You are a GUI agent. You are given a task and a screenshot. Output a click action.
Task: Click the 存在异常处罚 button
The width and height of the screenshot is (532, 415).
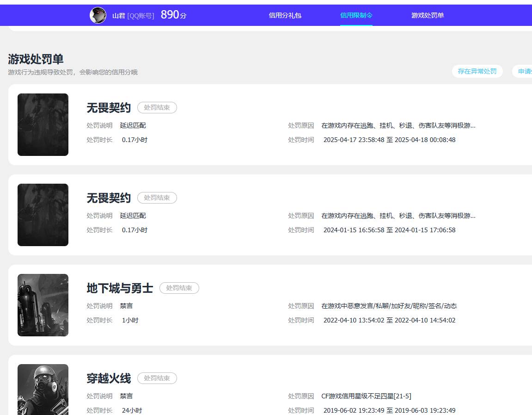(477, 71)
